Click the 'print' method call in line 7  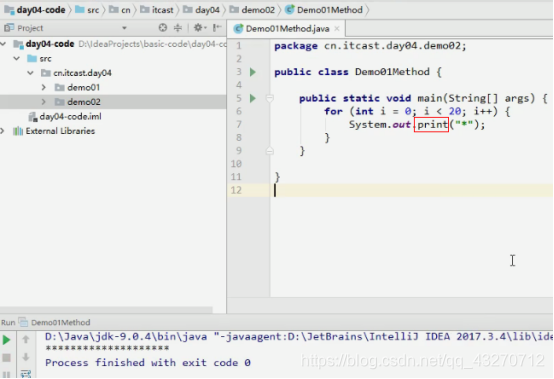click(x=432, y=124)
